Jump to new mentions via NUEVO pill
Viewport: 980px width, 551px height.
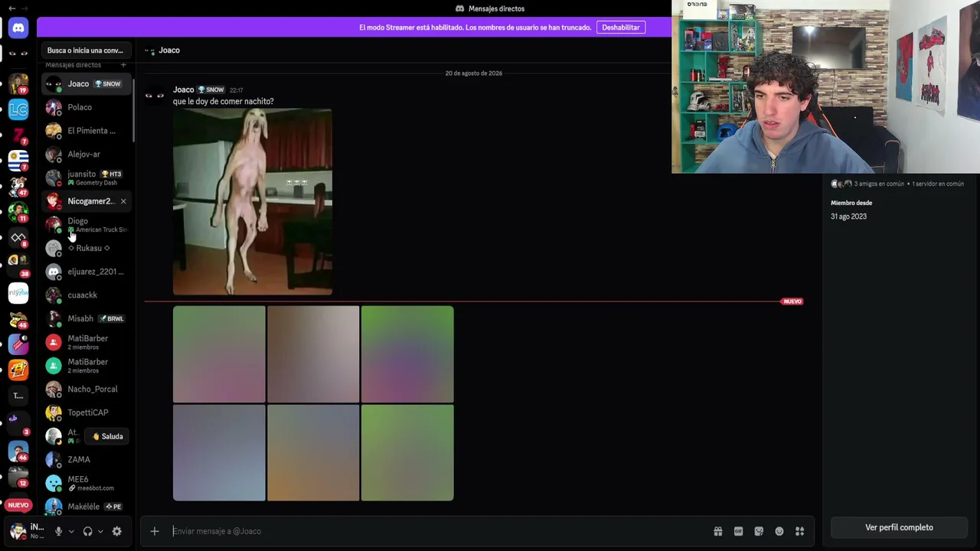[x=18, y=505]
